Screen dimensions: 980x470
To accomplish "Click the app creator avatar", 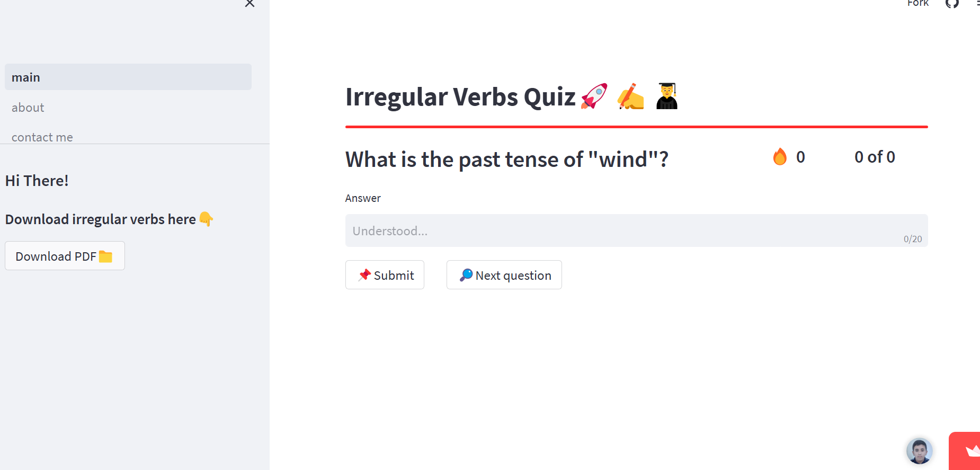I will coord(919,451).
